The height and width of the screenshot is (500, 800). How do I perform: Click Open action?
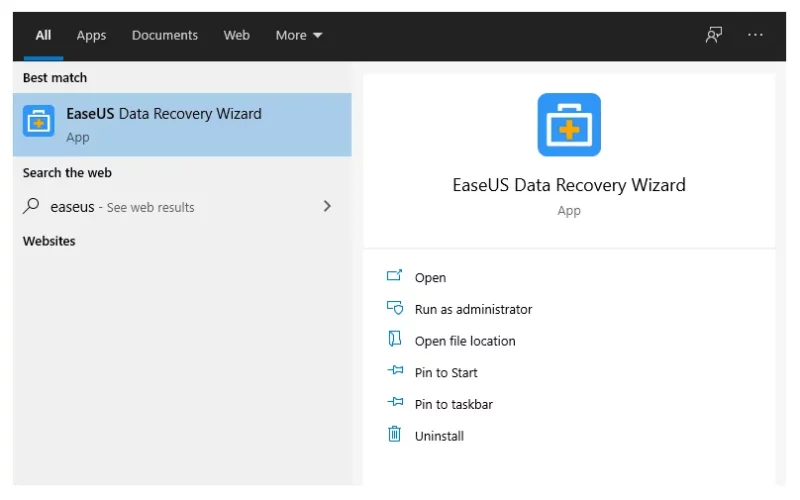point(430,278)
